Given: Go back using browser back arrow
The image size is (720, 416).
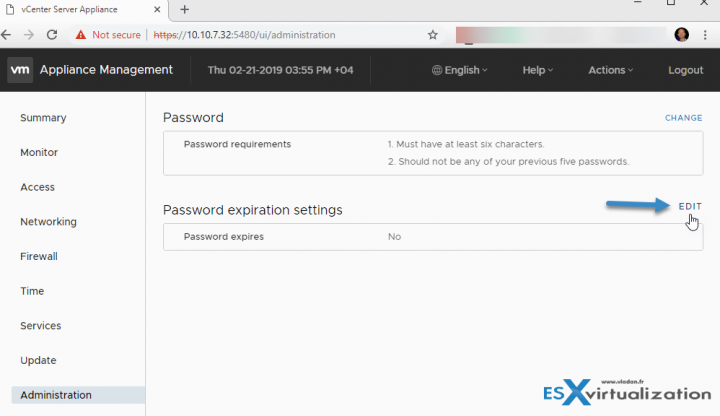Looking at the screenshot, I should [x=6, y=35].
